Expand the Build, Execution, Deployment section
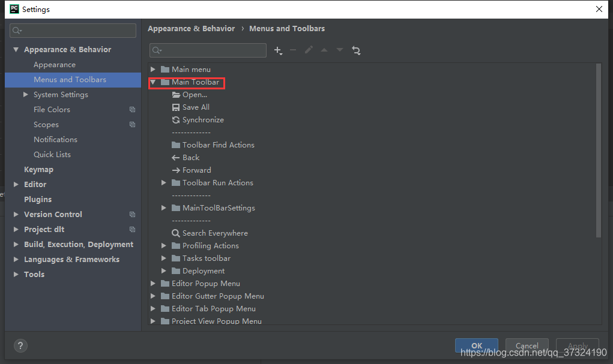Image resolution: width=613 pixels, height=364 pixels. click(16, 245)
